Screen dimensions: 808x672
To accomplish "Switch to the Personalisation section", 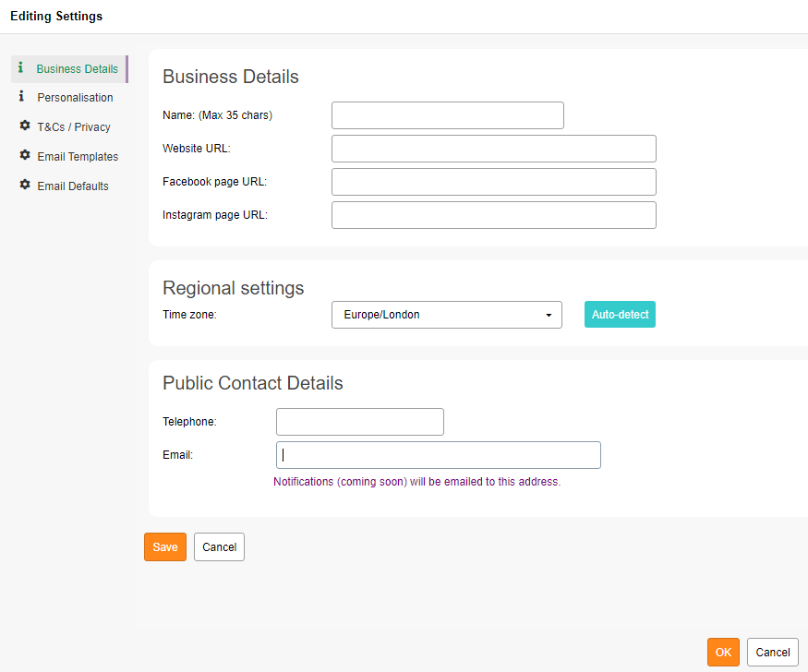I will point(75,98).
